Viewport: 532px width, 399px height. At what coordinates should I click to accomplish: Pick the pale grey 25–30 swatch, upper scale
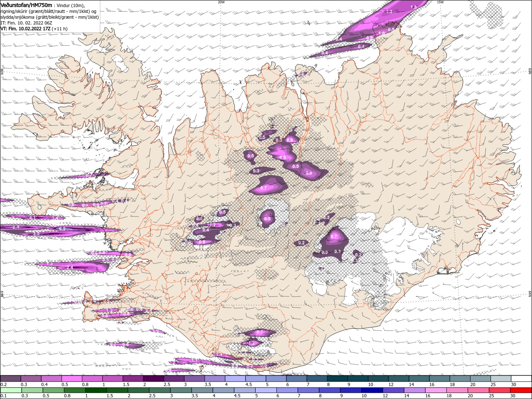tap(501, 379)
